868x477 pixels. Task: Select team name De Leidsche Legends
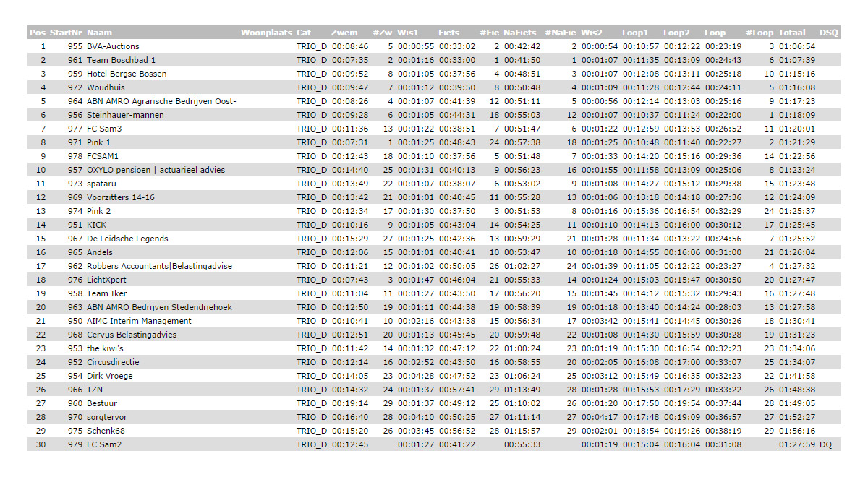coord(127,239)
